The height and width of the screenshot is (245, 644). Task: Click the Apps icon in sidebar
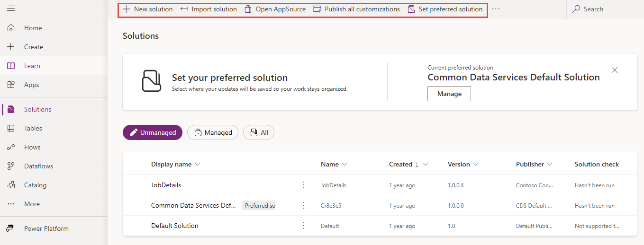point(11,85)
